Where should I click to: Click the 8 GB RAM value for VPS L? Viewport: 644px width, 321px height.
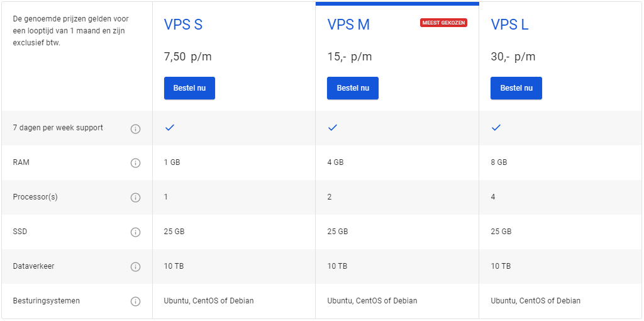point(499,162)
